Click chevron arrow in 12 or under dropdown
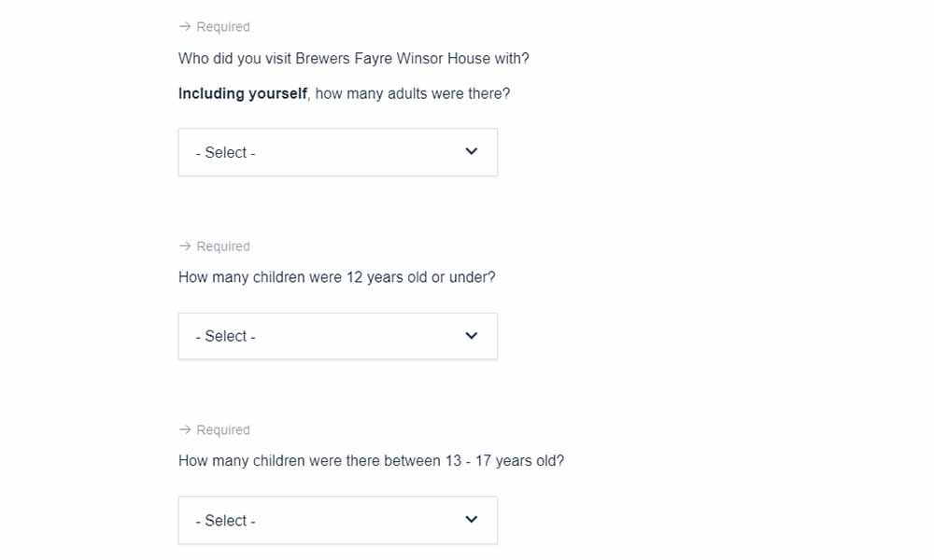The height and width of the screenshot is (560, 934). tap(471, 336)
